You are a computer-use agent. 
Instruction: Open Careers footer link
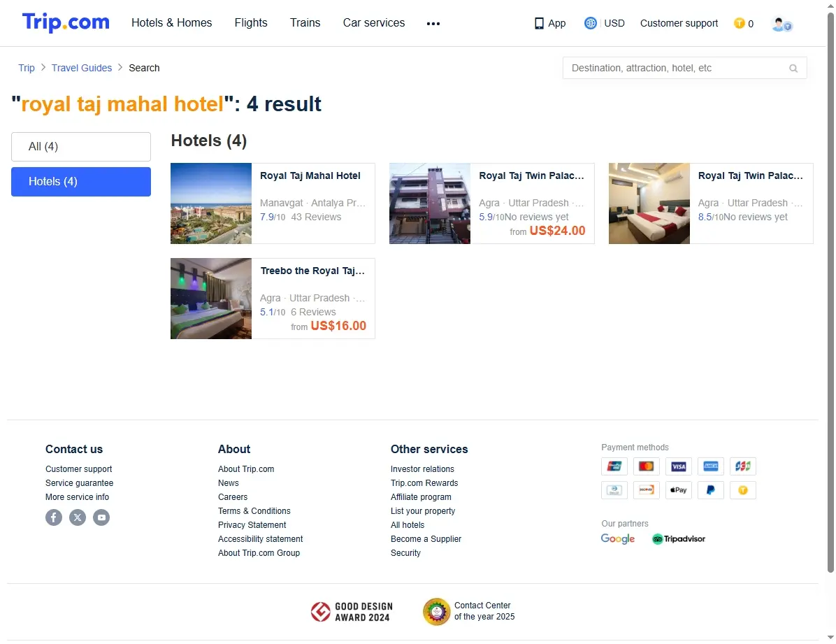coord(233,497)
